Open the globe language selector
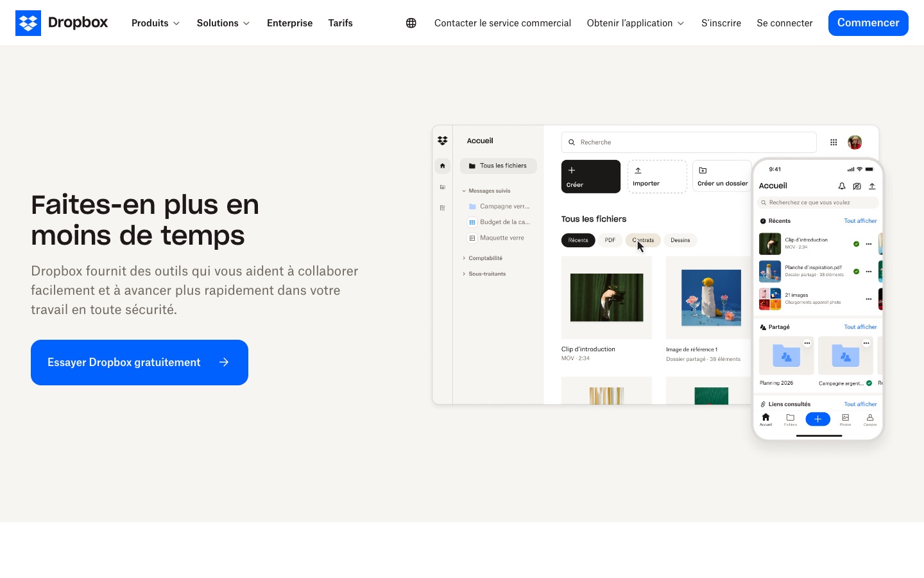Viewport: 924px width, 578px height. pyautogui.click(x=411, y=23)
